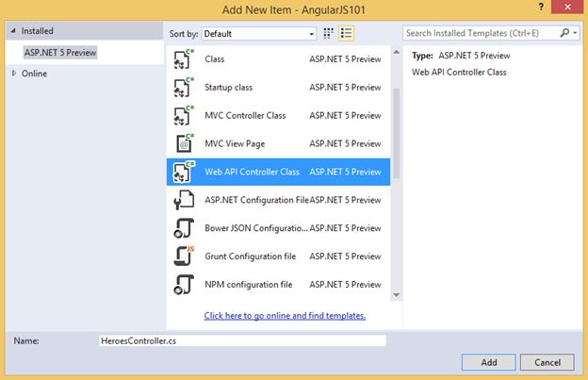Click the MVC View Page icon
588x380 pixels.
(184, 143)
